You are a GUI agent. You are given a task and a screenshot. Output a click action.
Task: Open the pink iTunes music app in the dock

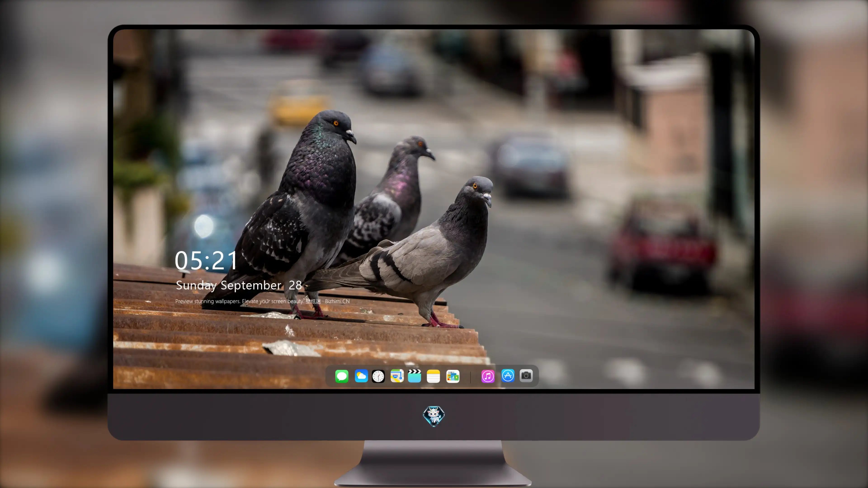pyautogui.click(x=488, y=376)
